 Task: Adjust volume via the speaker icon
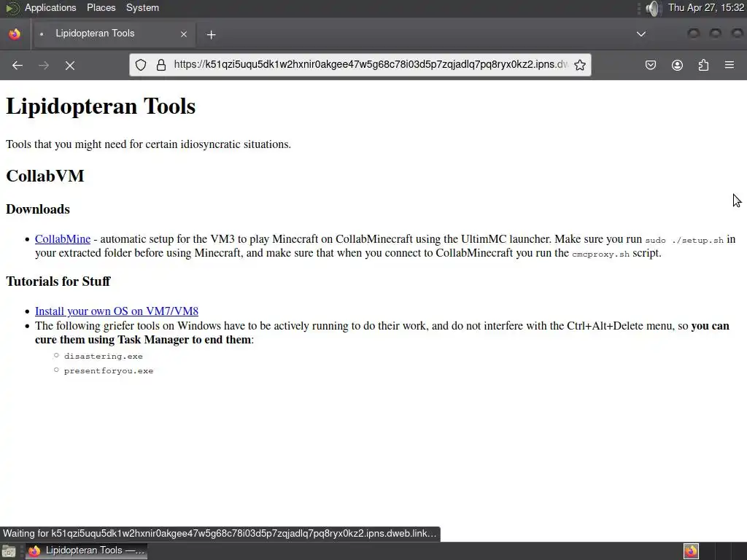[x=654, y=8]
